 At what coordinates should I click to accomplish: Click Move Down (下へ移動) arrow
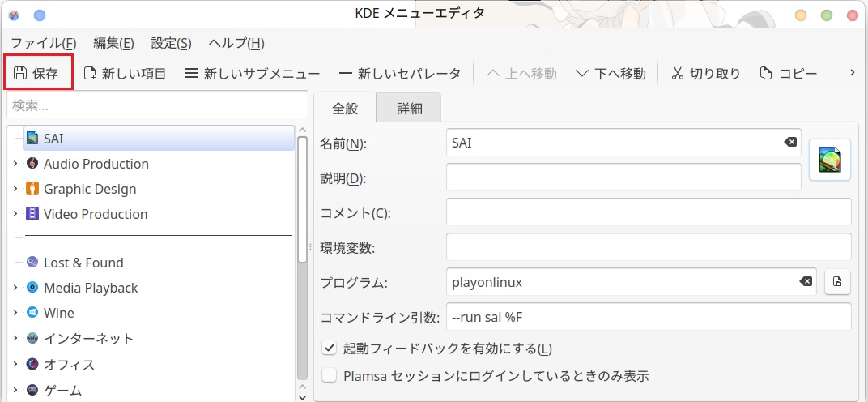tap(582, 74)
